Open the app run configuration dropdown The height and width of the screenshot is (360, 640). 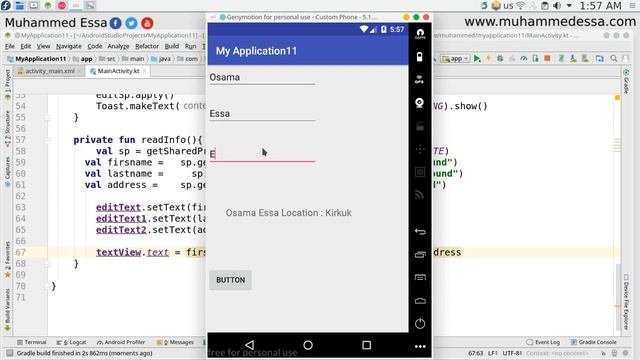(456, 59)
